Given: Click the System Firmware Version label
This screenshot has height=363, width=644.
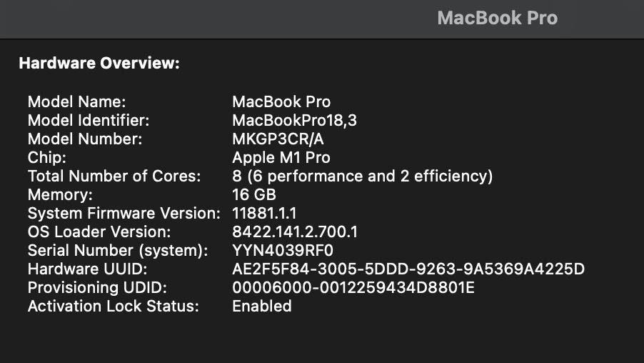Looking at the screenshot, I should [124, 213].
